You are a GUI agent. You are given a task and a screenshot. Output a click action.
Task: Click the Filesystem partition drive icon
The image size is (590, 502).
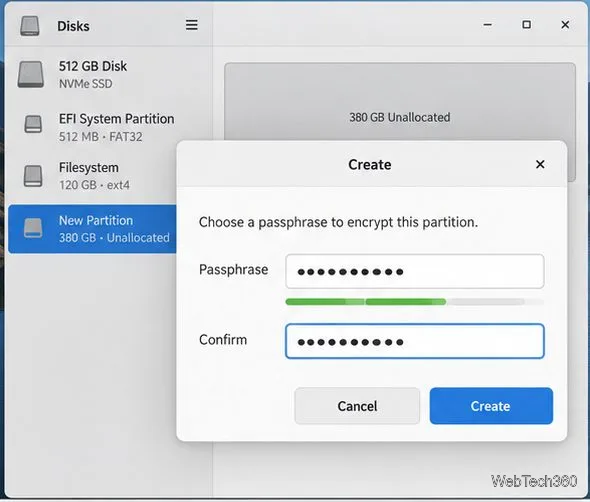(x=33, y=175)
